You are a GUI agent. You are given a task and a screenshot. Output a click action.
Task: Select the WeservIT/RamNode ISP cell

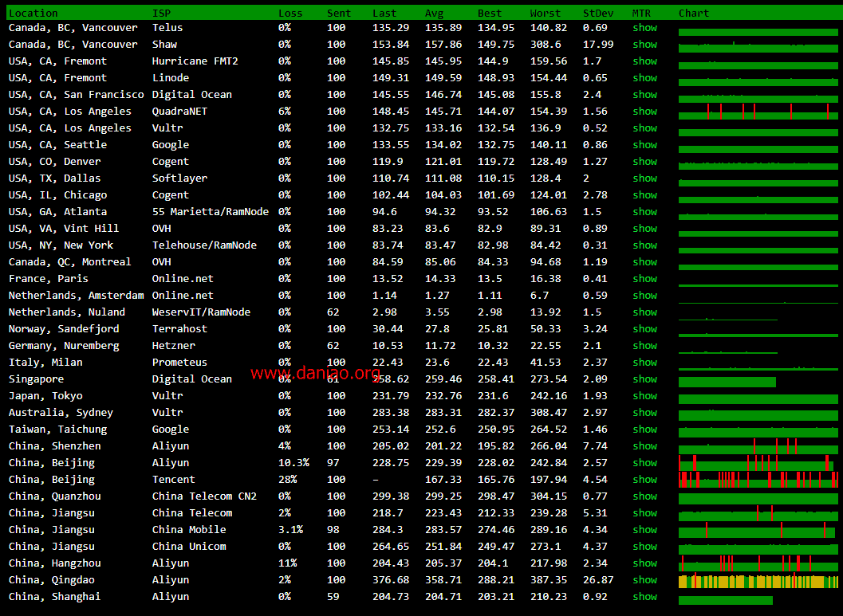[201, 312]
